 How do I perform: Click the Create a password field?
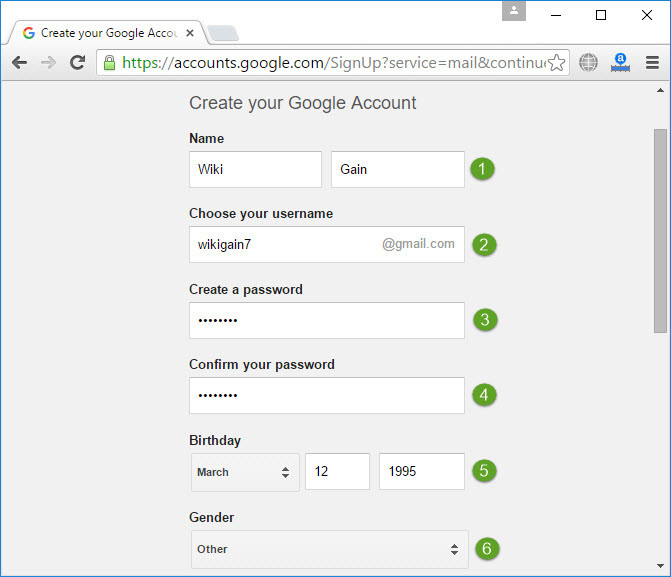click(326, 320)
